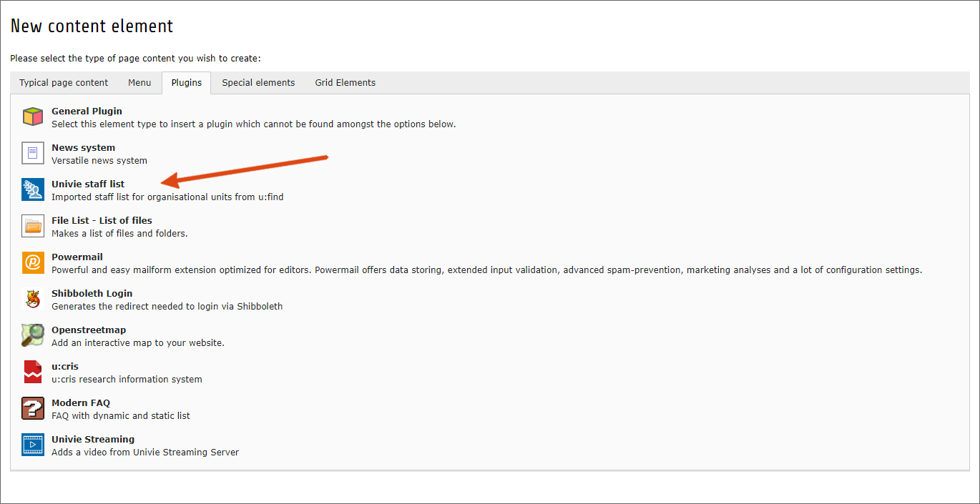Pick the Shibboleth Login title

pyautogui.click(x=92, y=294)
